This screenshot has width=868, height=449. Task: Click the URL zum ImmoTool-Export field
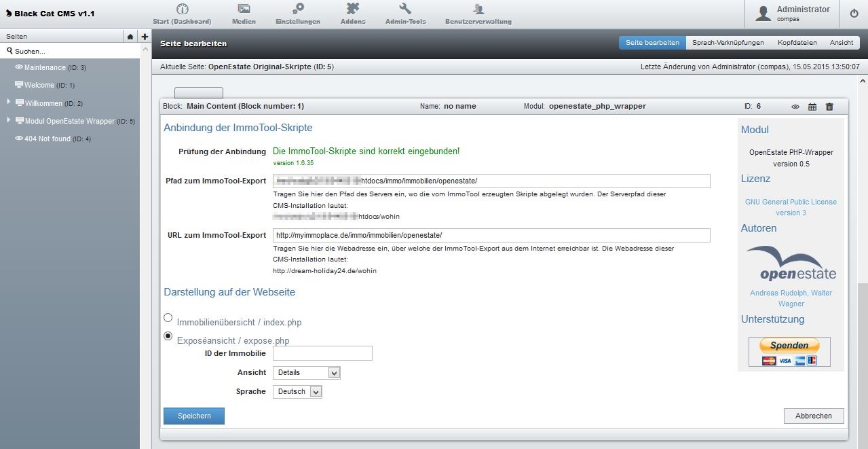(491, 235)
